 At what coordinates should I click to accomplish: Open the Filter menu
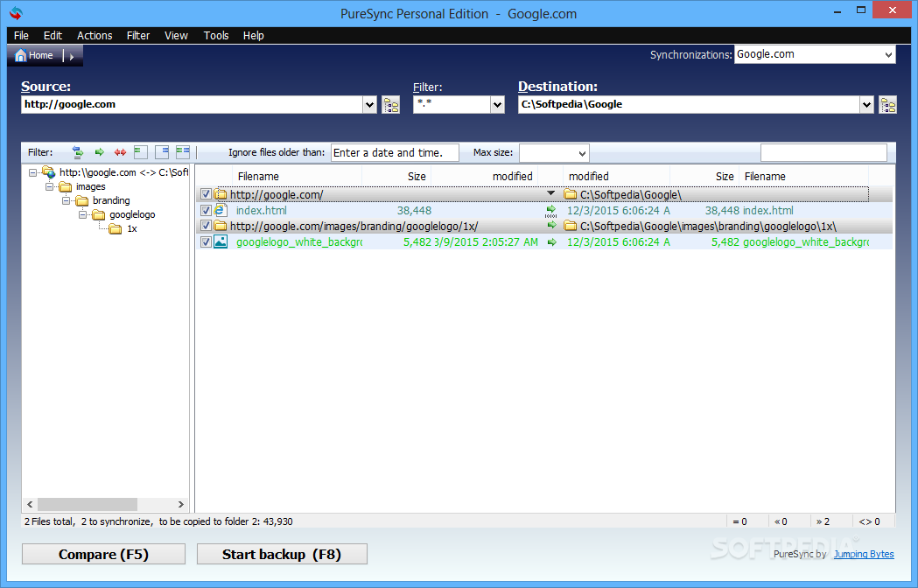click(x=138, y=36)
